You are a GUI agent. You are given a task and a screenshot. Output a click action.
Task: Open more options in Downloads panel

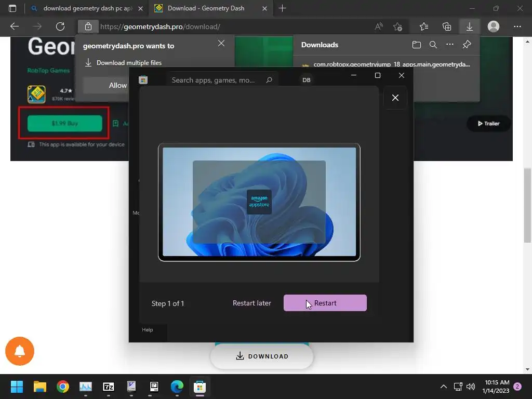[450, 45]
